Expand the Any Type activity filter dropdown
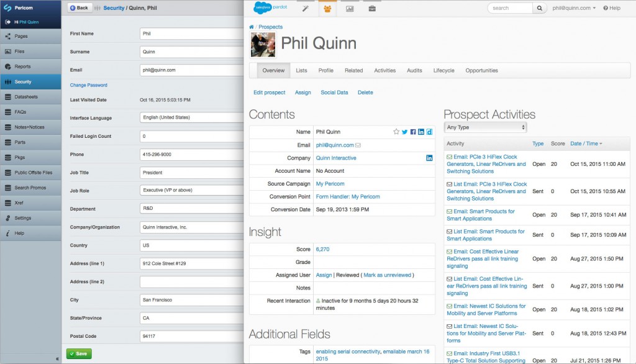The height and width of the screenshot is (364, 636). 486,127
